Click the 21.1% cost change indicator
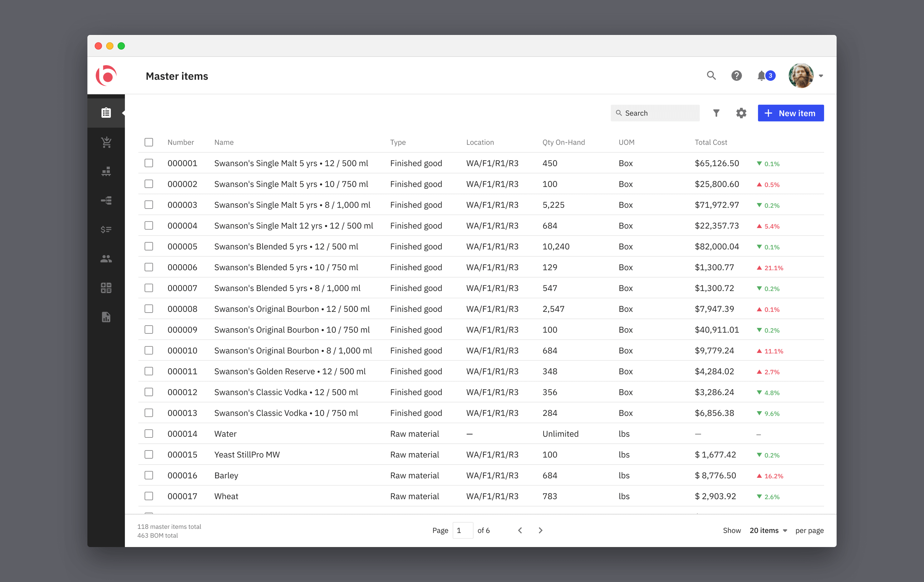924x582 pixels. pyautogui.click(x=770, y=268)
